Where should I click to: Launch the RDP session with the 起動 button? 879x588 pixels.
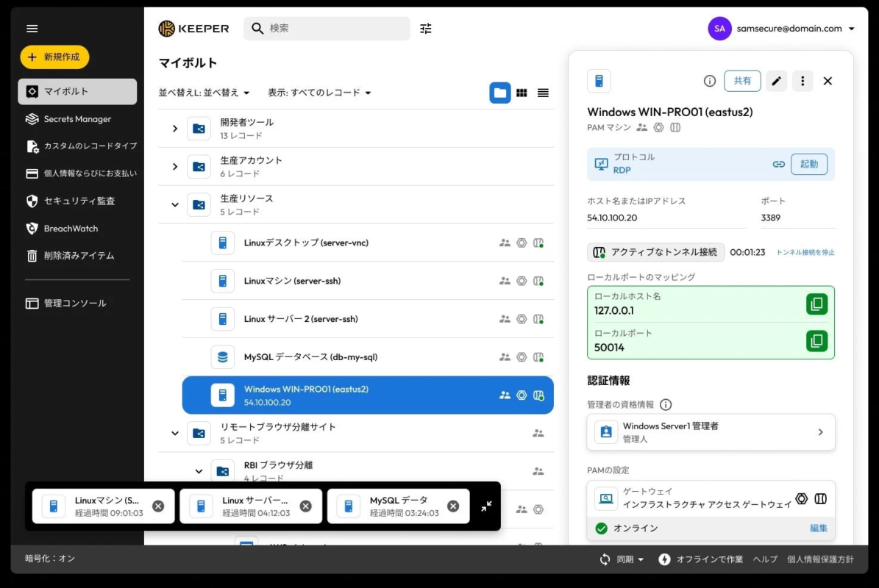[809, 164]
